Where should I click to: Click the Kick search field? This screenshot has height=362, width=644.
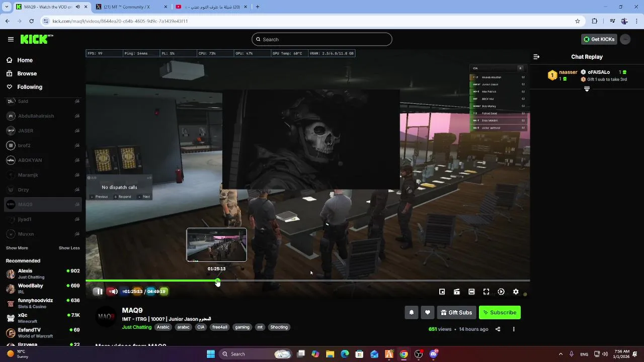(322, 39)
